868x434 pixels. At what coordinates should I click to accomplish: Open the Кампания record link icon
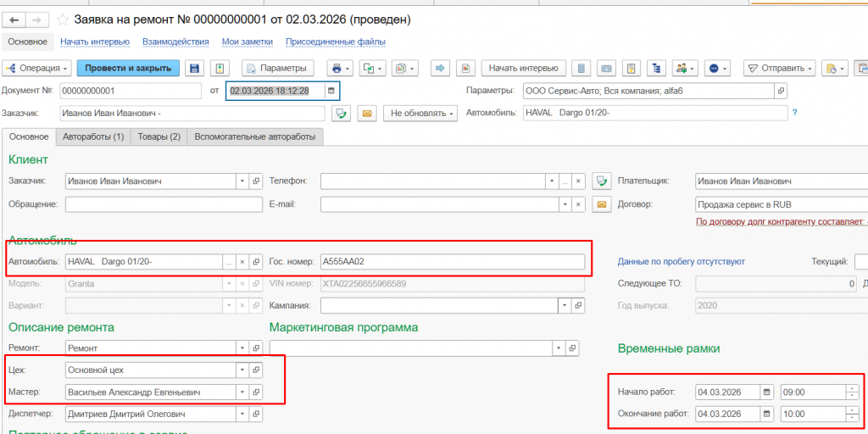(578, 305)
